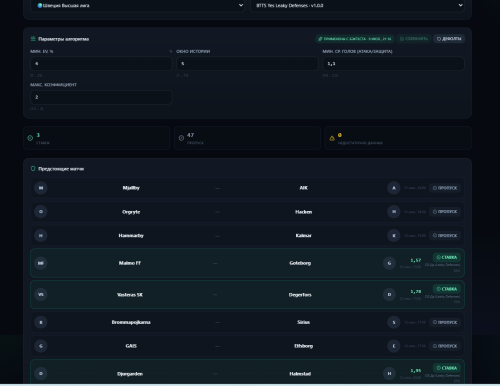Click the Sirius team name

tap(303, 322)
